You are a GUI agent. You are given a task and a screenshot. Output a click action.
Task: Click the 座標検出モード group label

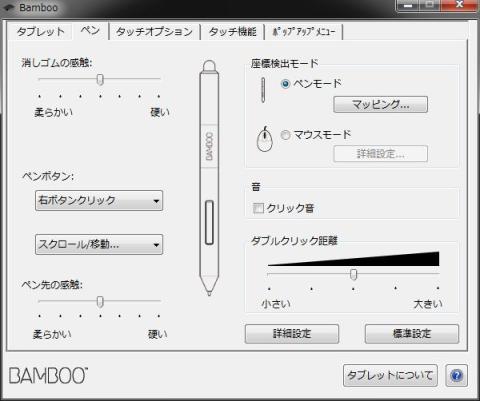click(285, 63)
